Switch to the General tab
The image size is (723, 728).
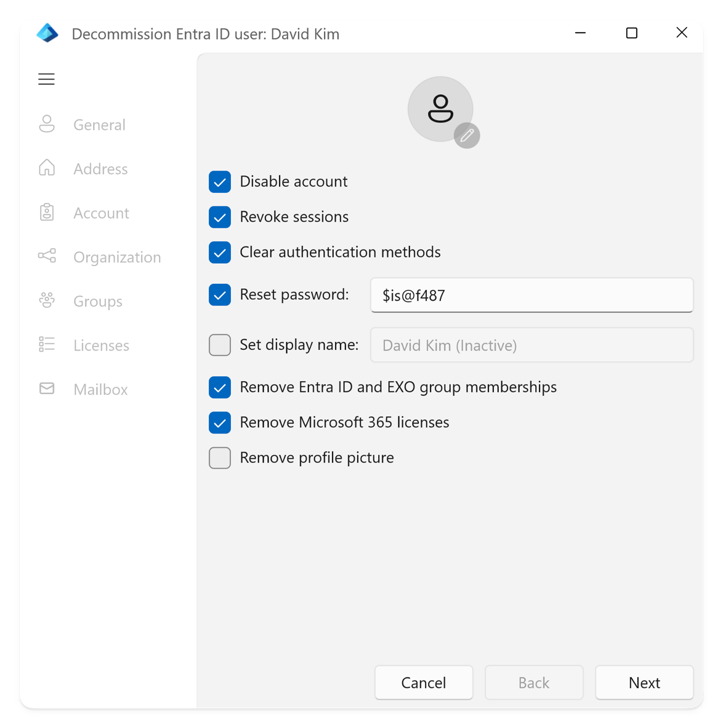pos(99,125)
